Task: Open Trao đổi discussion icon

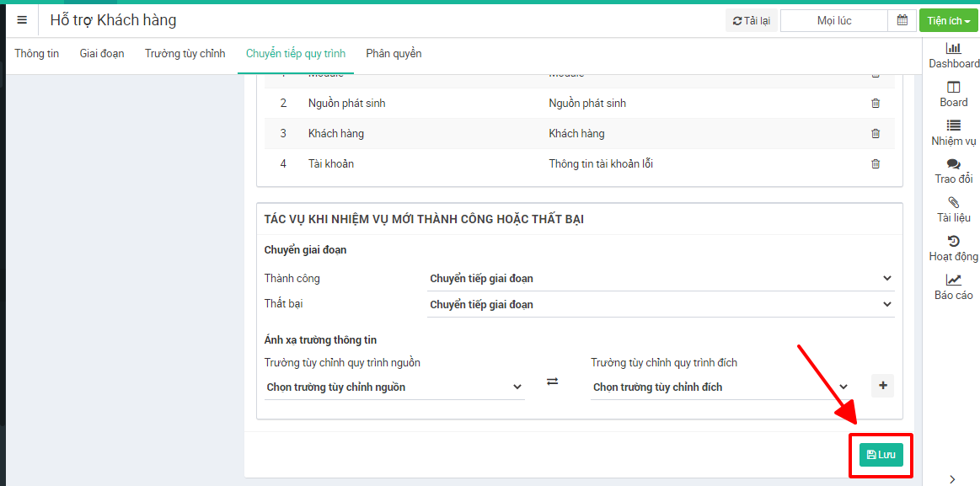Action: click(x=954, y=164)
